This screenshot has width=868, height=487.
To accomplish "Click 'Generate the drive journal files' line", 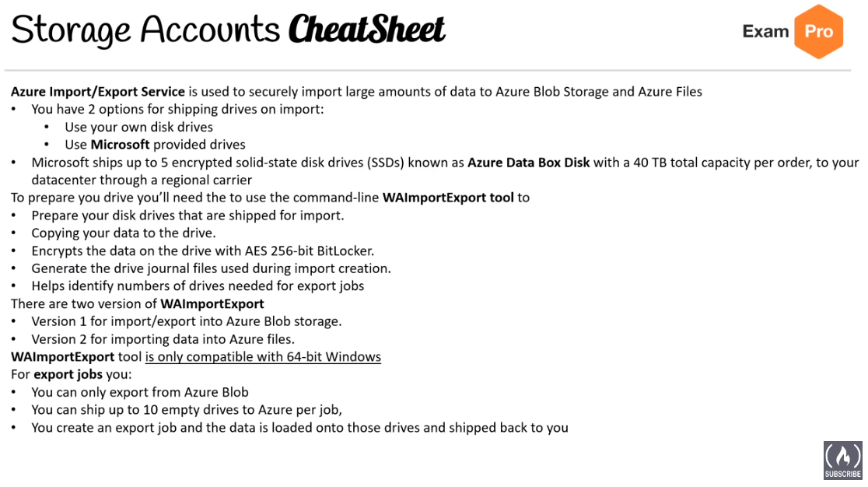I will pyautogui.click(x=211, y=268).
